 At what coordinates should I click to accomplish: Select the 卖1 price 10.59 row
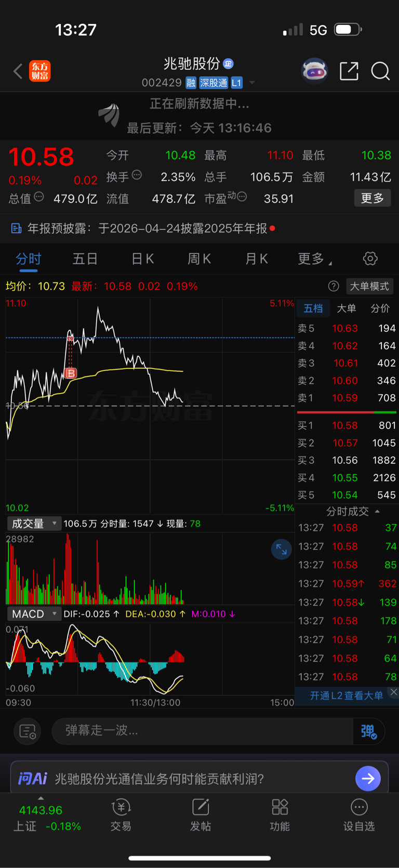[x=347, y=398]
